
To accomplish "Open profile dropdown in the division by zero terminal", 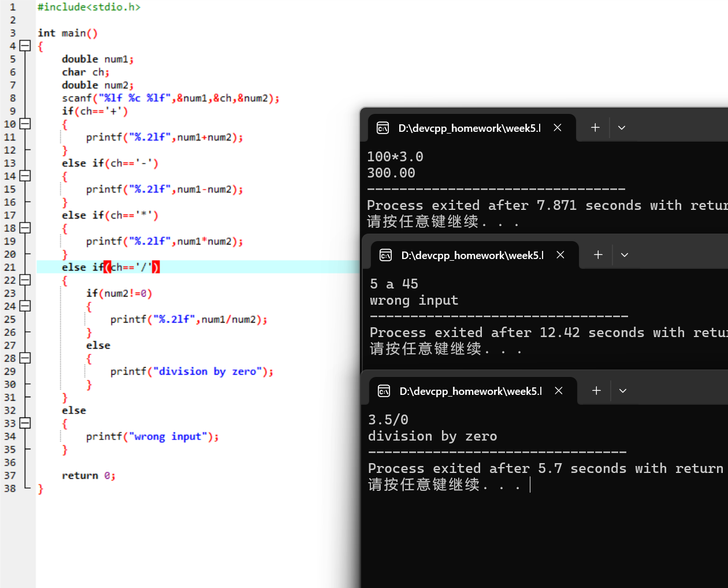I will pyautogui.click(x=623, y=391).
